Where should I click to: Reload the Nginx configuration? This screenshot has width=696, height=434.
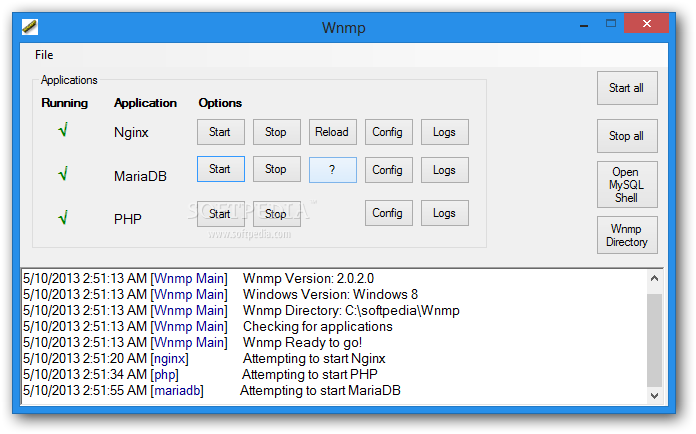[x=332, y=132]
